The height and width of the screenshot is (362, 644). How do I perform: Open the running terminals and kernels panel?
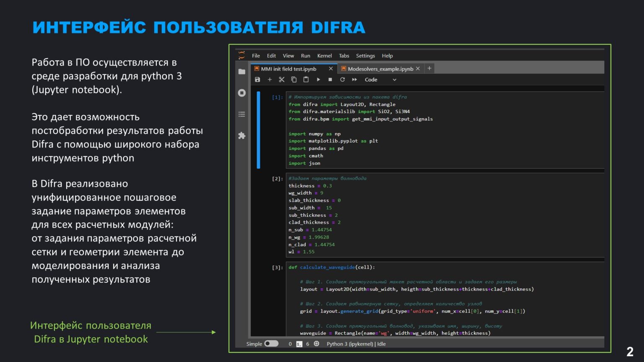pos(242,93)
